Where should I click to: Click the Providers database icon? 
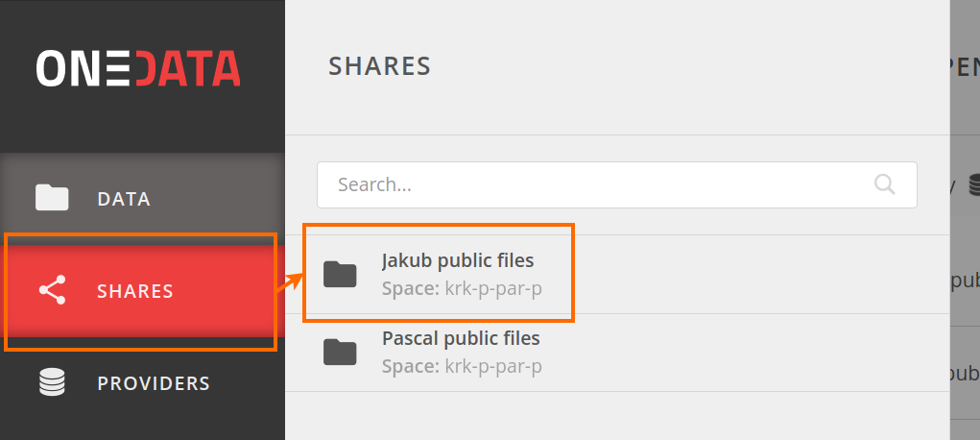point(52,382)
